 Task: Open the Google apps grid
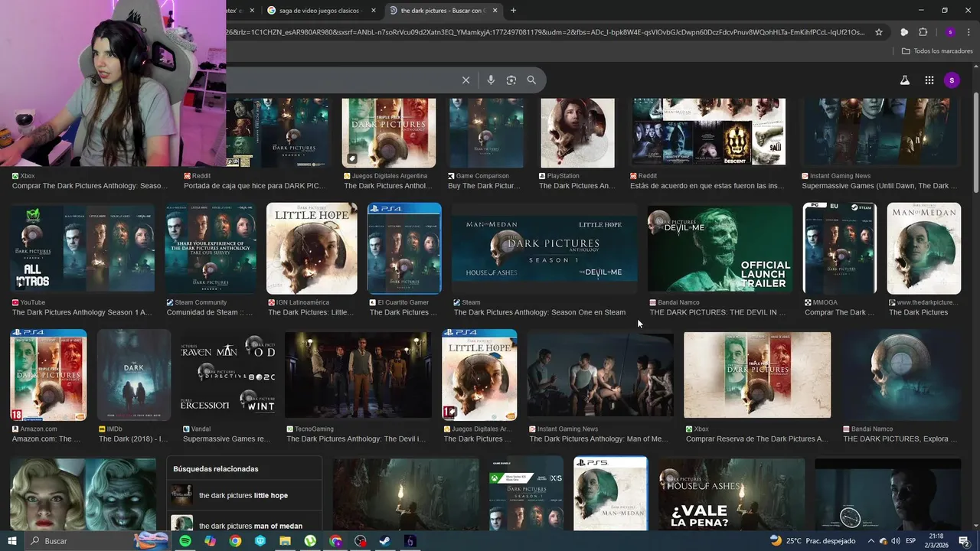929,80
